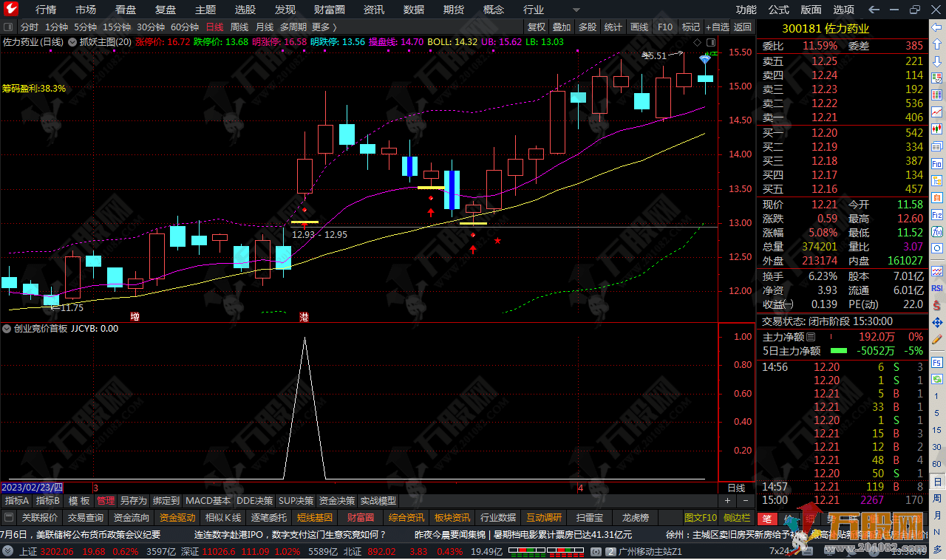Click the 2023/02/23/四 date label
The width and height of the screenshot is (946, 560).
(x=33, y=488)
